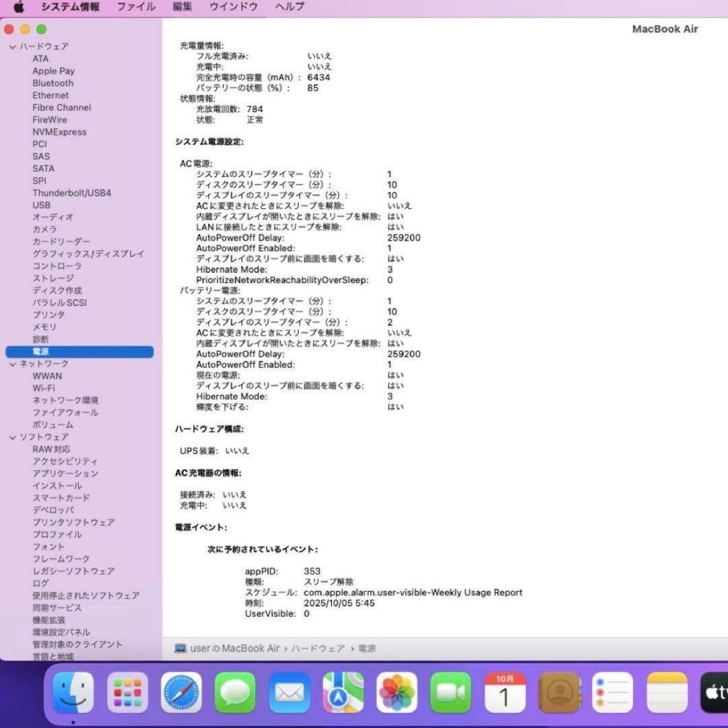Open the Contacts app from the Dock

pos(558,692)
